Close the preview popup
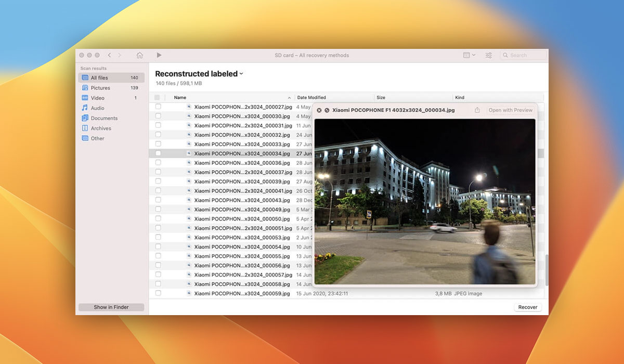Viewport: 624px width, 364px height. [319, 110]
